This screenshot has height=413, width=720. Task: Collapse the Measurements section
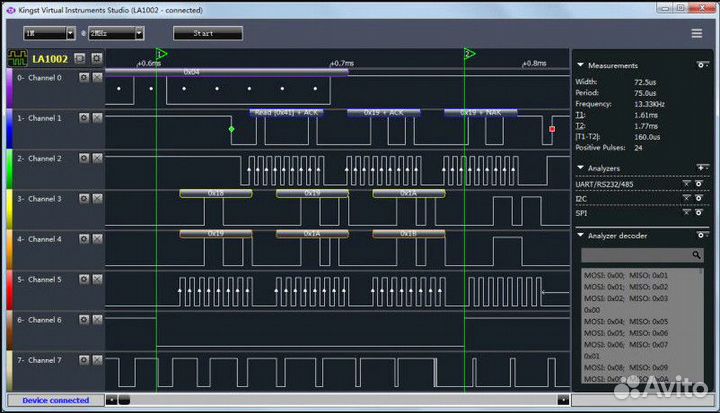point(582,65)
